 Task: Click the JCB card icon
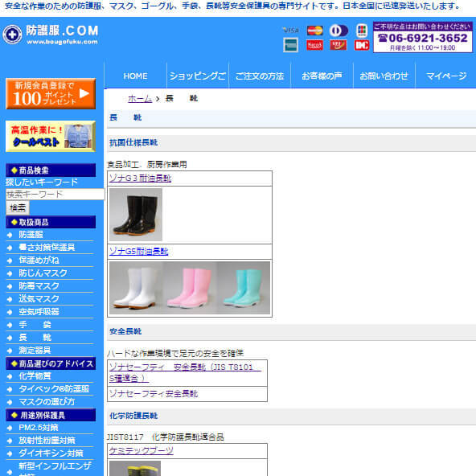click(x=362, y=31)
